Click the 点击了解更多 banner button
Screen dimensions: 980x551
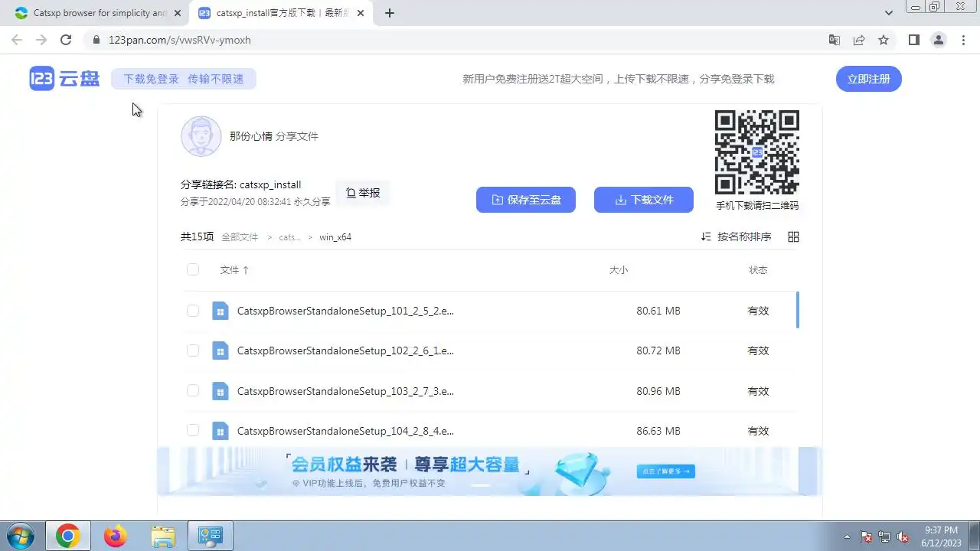click(x=665, y=471)
